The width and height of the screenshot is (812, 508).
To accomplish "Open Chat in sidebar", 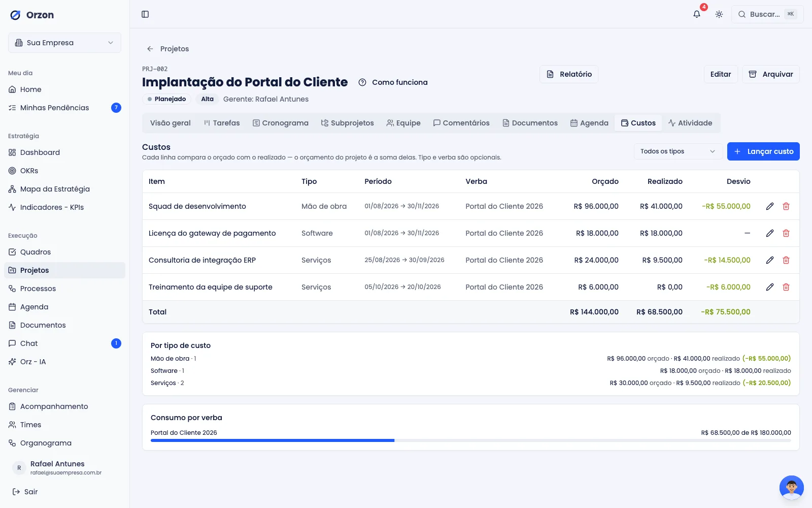I will click(64, 343).
